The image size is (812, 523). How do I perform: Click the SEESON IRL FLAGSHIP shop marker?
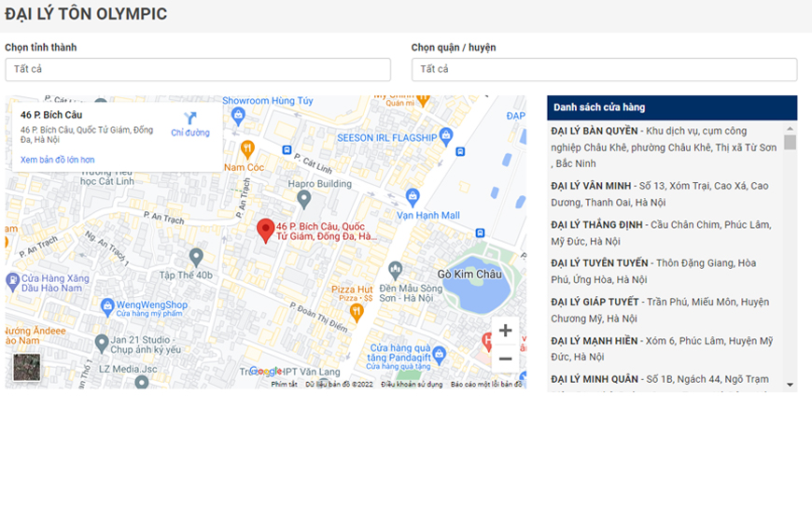446,136
